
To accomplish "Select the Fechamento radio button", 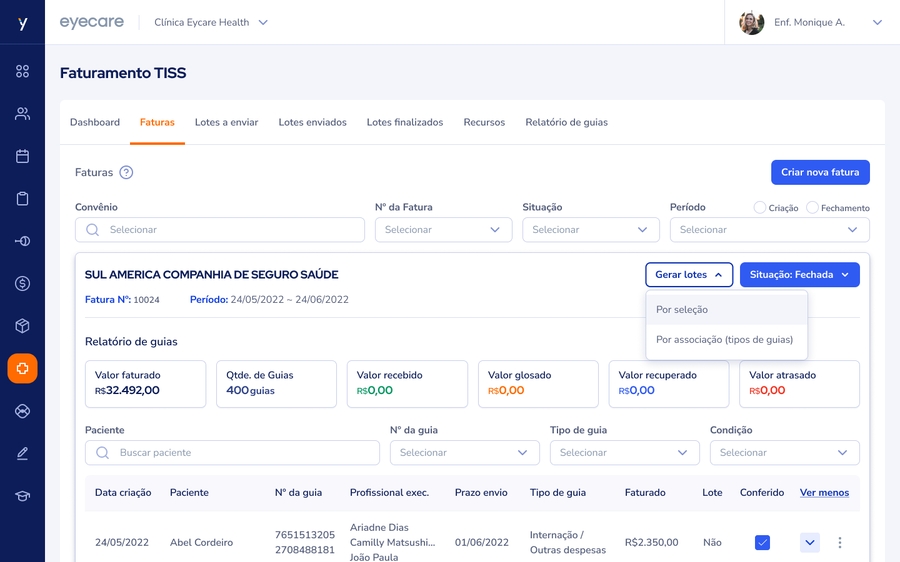I will tap(812, 208).
